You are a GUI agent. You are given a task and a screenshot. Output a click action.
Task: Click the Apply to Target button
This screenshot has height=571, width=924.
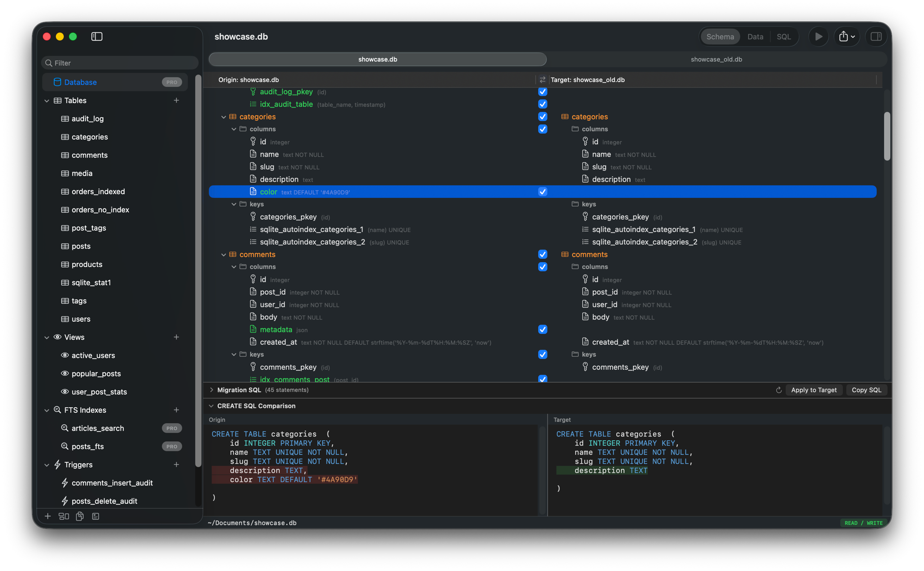coord(814,390)
